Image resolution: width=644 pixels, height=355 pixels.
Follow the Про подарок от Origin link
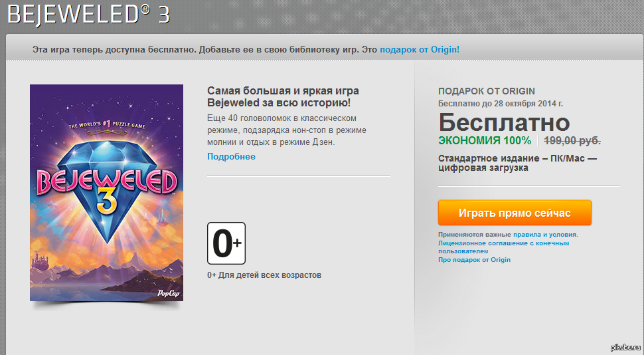(x=475, y=260)
